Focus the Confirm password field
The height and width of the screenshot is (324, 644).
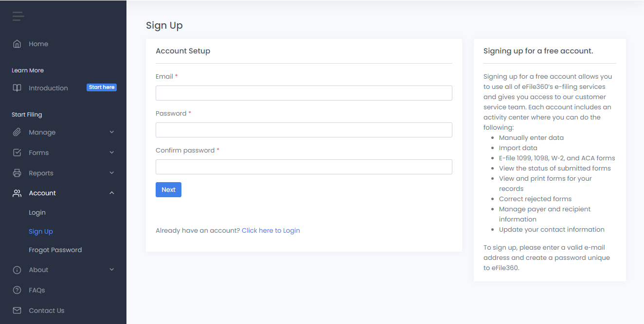click(304, 167)
